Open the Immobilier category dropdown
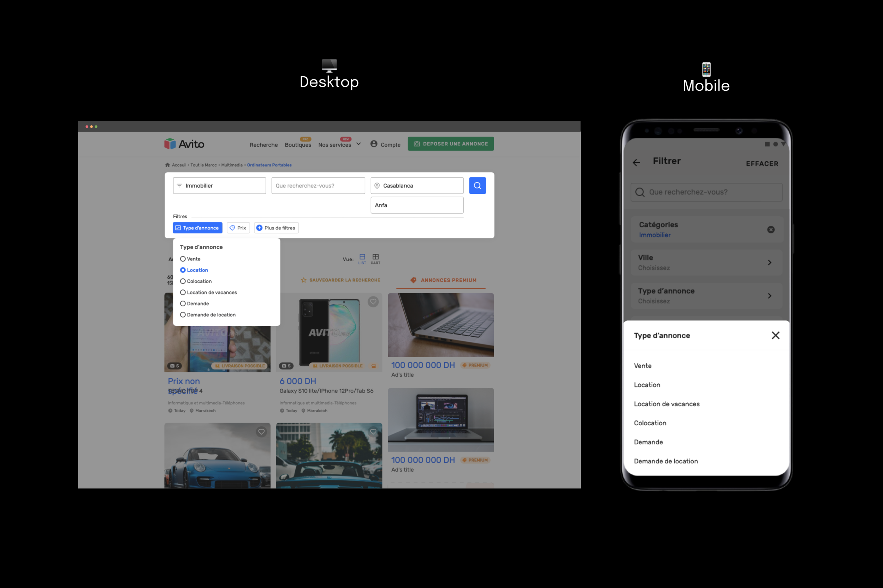 point(219,186)
